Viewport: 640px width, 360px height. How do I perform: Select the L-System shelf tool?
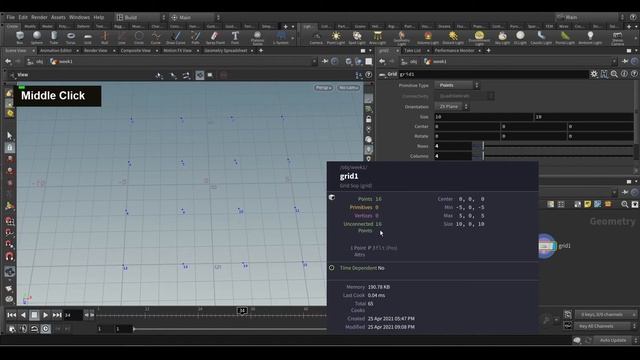click(x=281, y=38)
